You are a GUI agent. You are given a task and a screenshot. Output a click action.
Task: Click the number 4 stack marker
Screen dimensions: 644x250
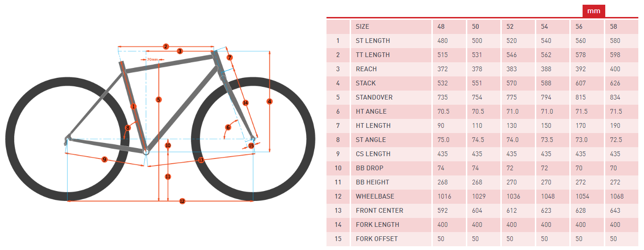tap(269, 101)
